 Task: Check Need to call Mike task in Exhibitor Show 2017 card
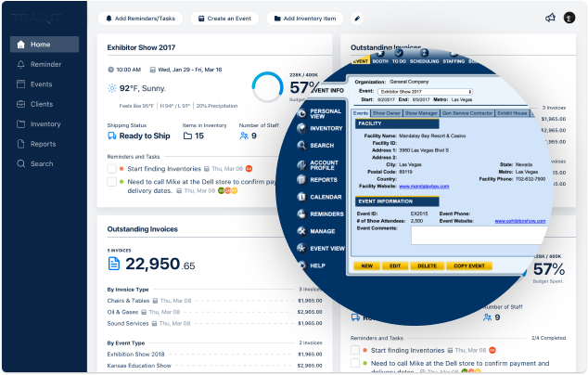tap(111, 182)
